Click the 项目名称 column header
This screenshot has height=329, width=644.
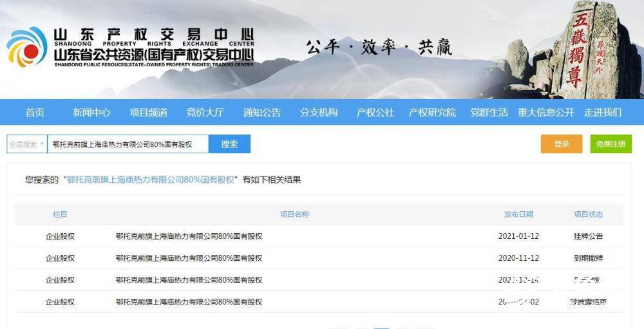[294, 214]
